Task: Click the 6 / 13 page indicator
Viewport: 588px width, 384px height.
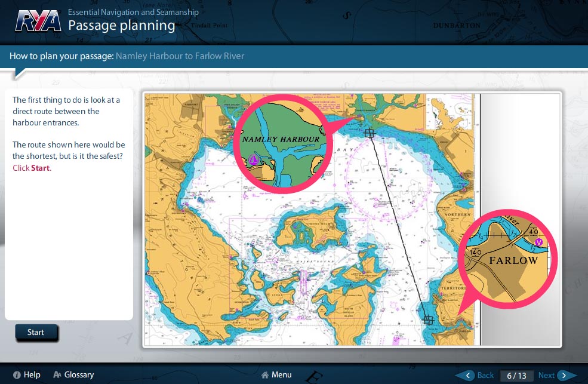Action: [516, 376]
